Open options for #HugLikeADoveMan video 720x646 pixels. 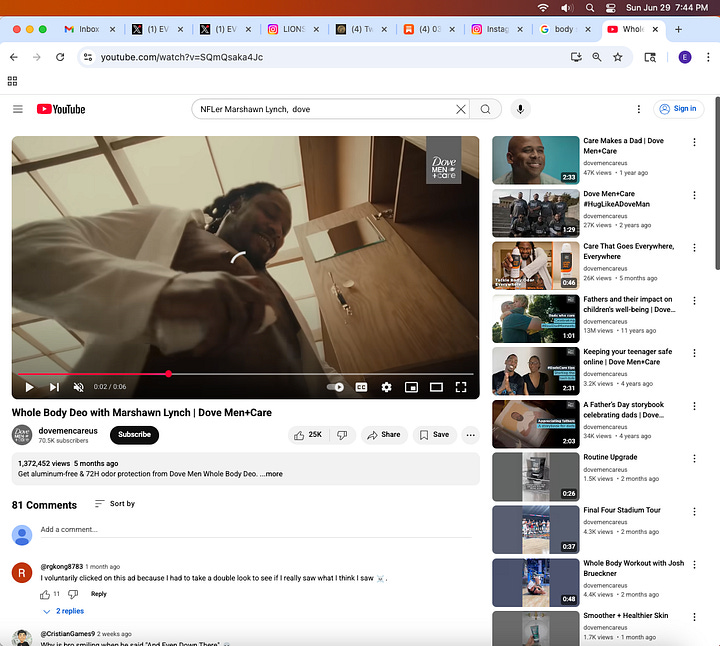point(694,195)
